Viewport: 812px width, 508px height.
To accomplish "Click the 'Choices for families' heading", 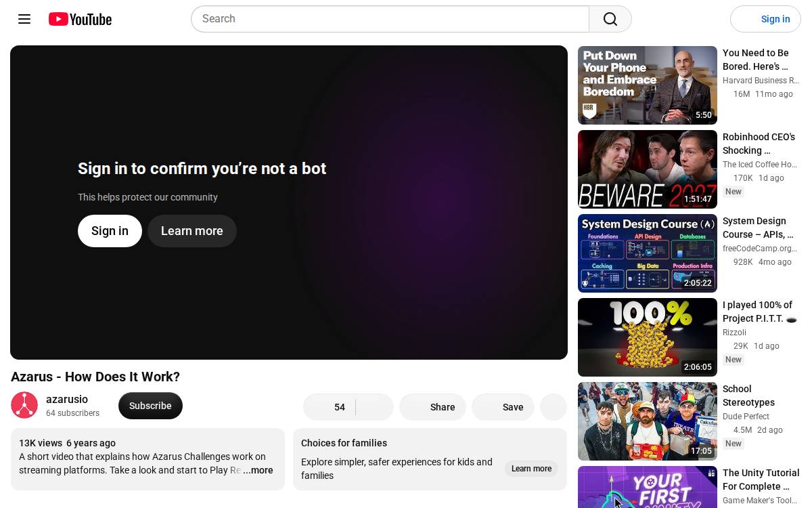I will (x=344, y=443).
